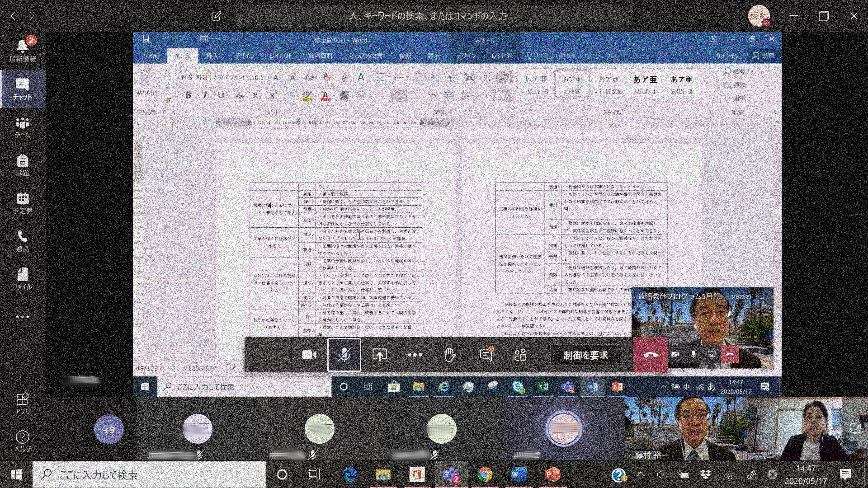Open ファイル in the Teams sidebar
This screenshot has height=488, width=868.
click(x=22, y=279)
